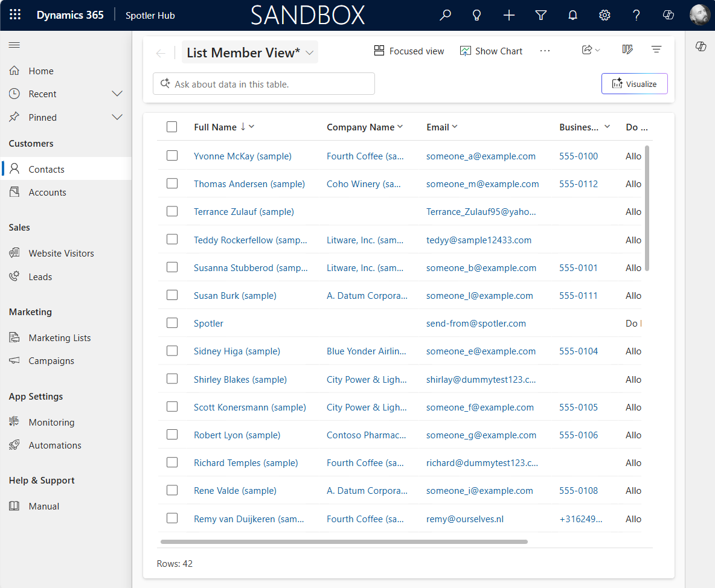Expand the Recent section chevron
The image size is (715, 588).
117,94
